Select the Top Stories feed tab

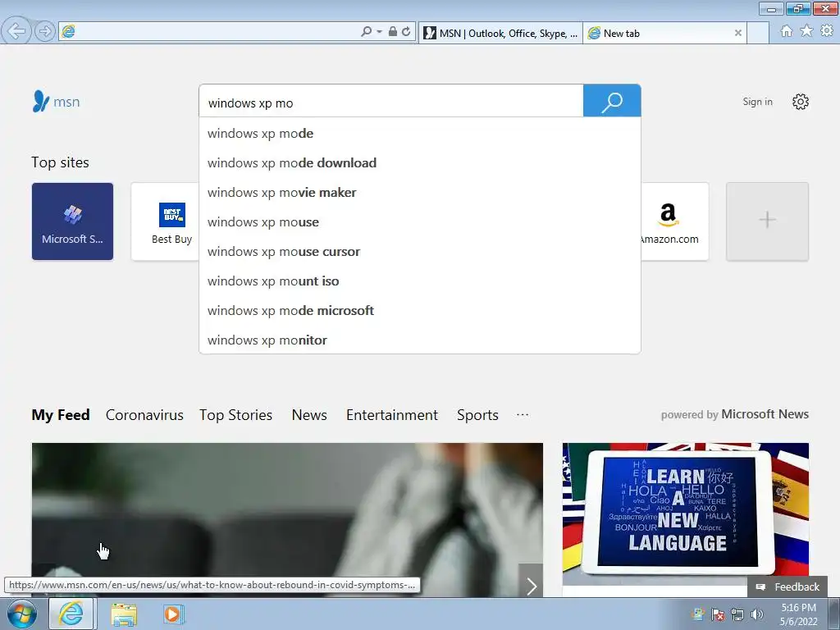pos(235,414)
